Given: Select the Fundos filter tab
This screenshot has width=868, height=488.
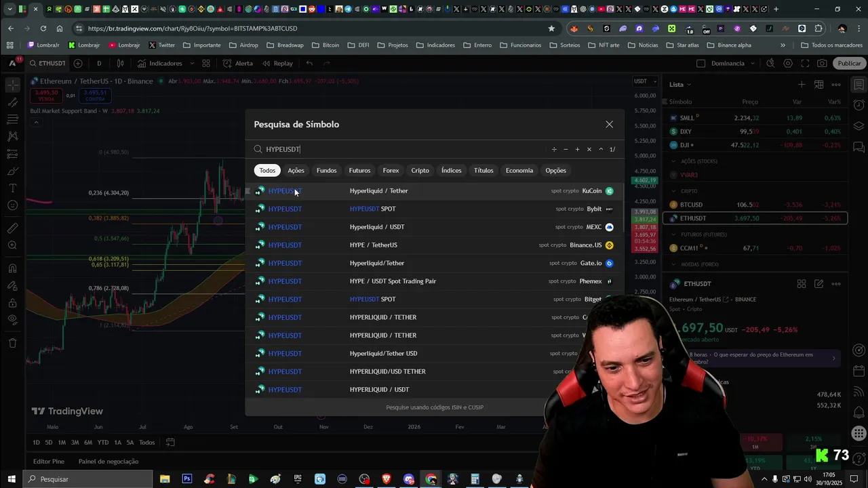Looking at the screenshot, I should click(326, 170).
